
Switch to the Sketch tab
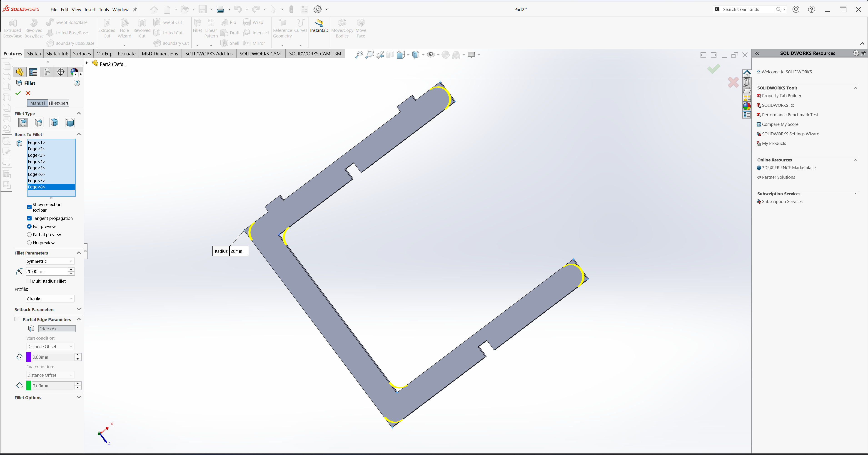point(34,54)
